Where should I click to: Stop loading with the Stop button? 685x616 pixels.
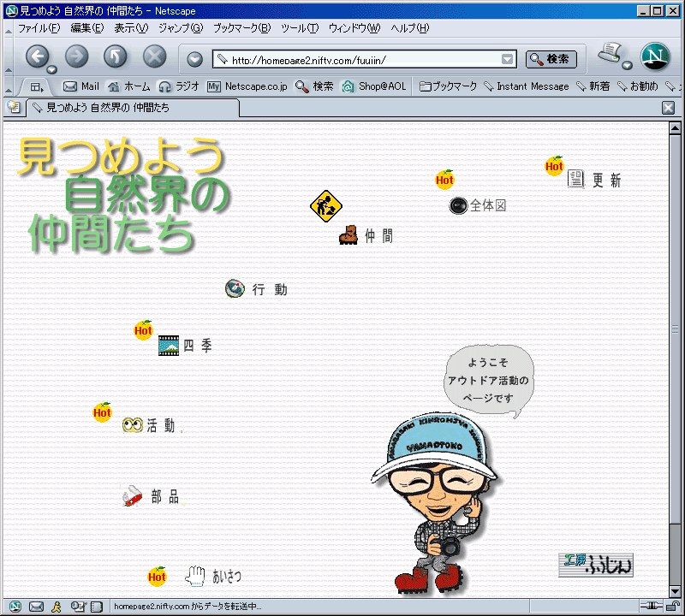[x=155, y=56]
